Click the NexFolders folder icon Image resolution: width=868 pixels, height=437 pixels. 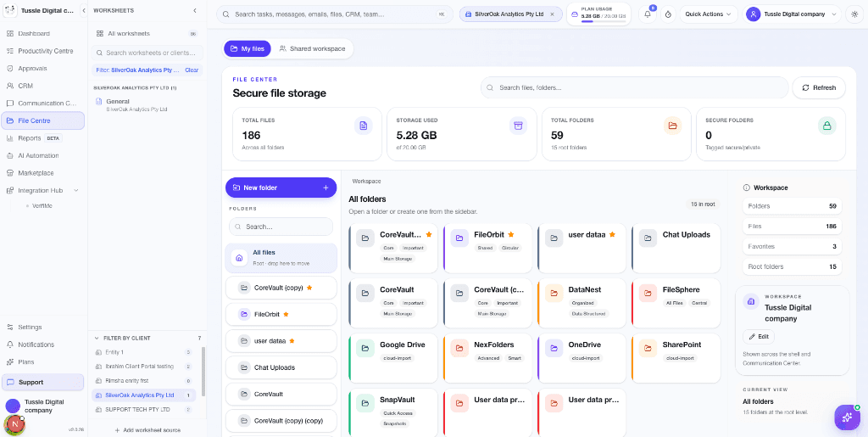point(459,348)
